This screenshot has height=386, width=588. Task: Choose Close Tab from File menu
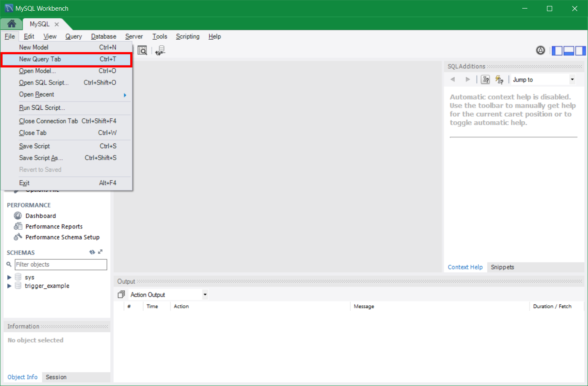67,133
